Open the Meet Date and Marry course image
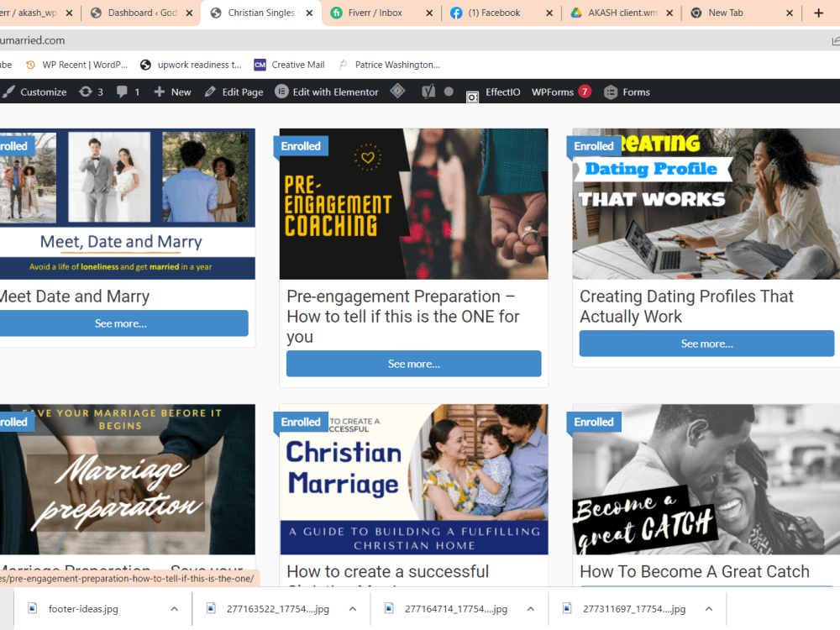This screenshot has width=840, height=630. click(128, 203)
